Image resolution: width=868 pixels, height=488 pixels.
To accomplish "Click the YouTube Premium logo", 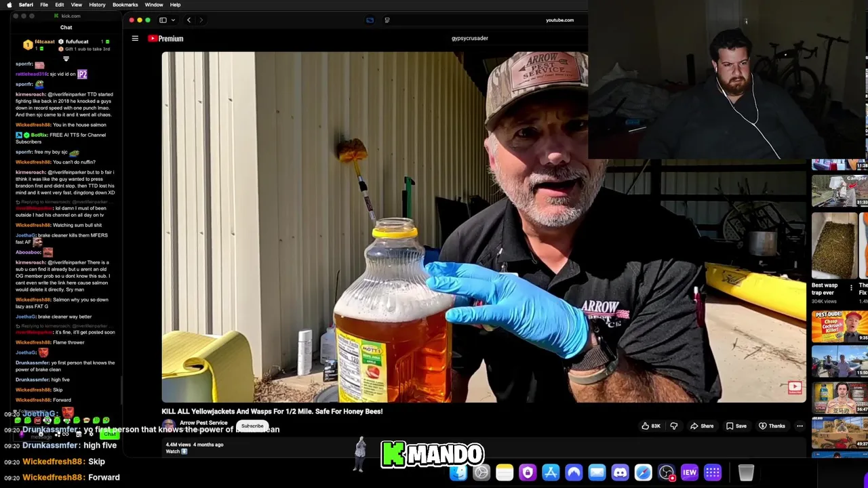I will [x=165, y=39].
